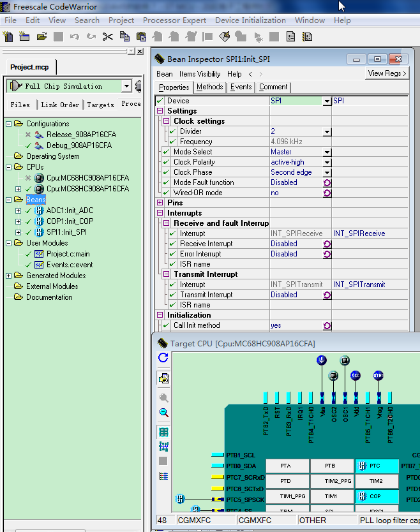The height and width of the screenshot is (532, 420).
Task: Open the Device SPI dropdown
Action: point(327,101)
